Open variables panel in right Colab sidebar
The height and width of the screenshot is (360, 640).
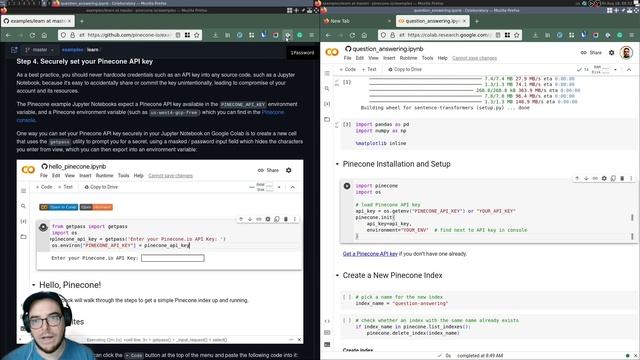327,104
